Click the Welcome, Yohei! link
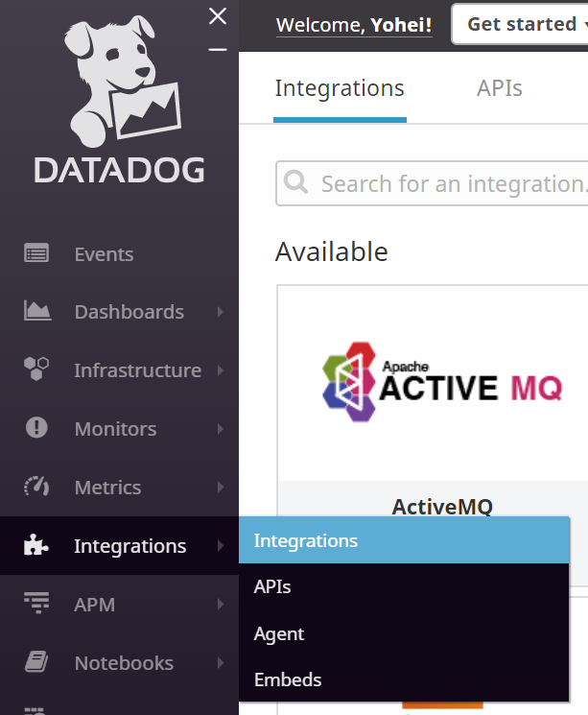This screenshot has height=715, width=588. point(354,25)
